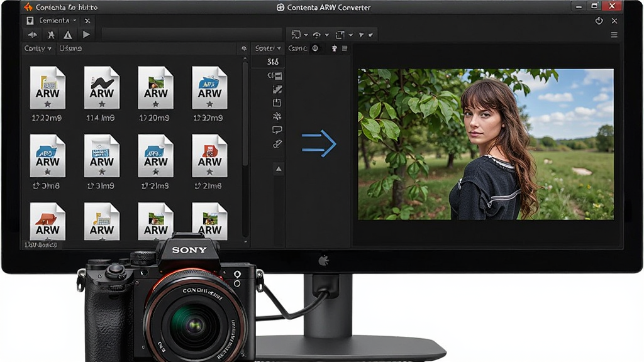The width and height of the screenshot is (644, 362).
Task: Click the snowflake-shaped tool icon
Action: click(x=277, y=116)
